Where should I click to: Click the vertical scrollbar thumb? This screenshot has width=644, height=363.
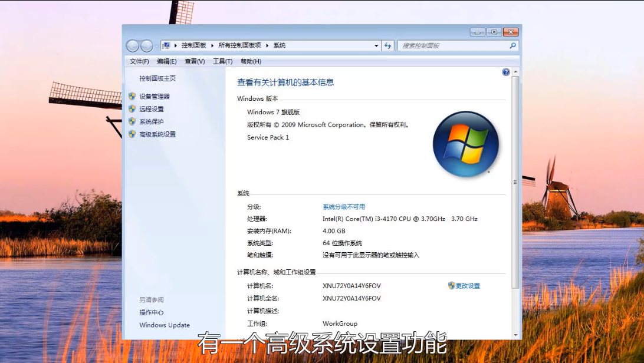point(515,182)
